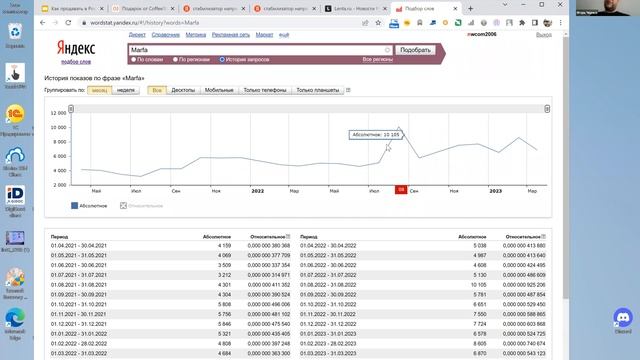Grab the right chart range handle
The image size is (640, 360).
click(x=547, y=109)
